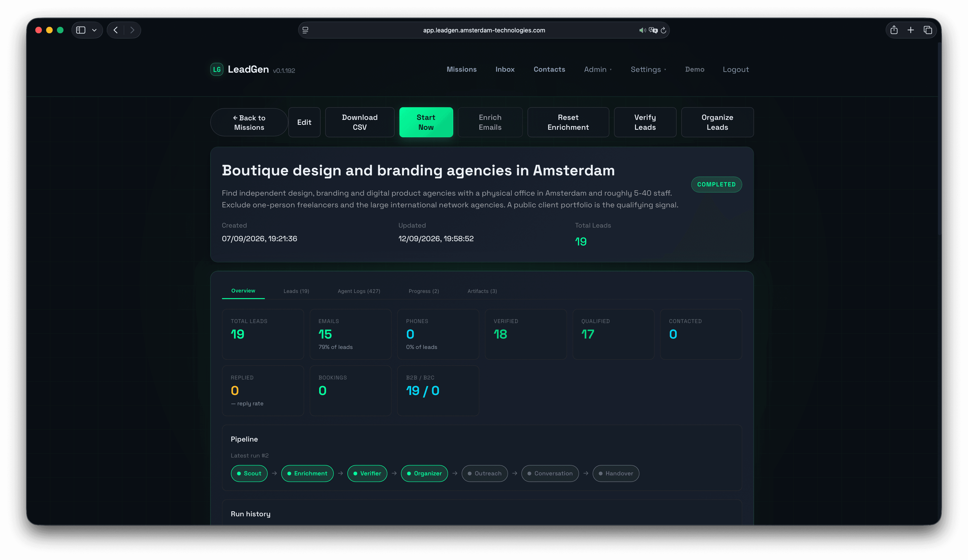Open the Safari share icon
Viewport: 968px width, 560px height.
pyautogui.click(x=894, y=30)
